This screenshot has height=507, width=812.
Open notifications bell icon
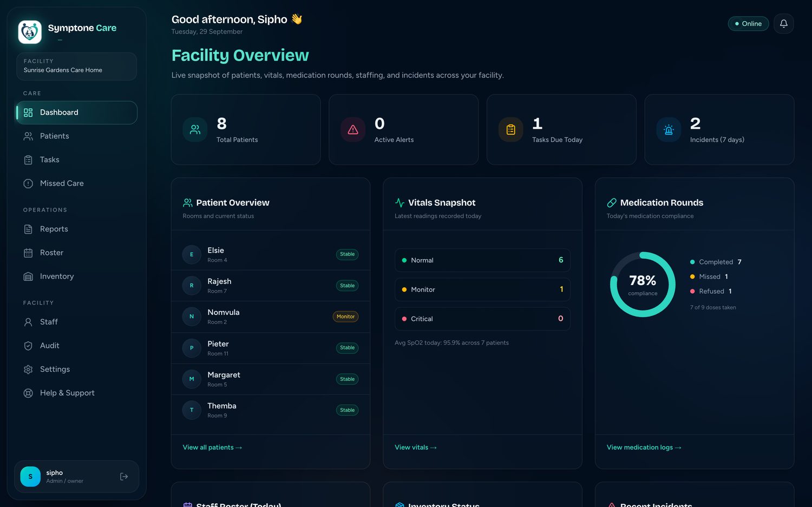(783, 23)
